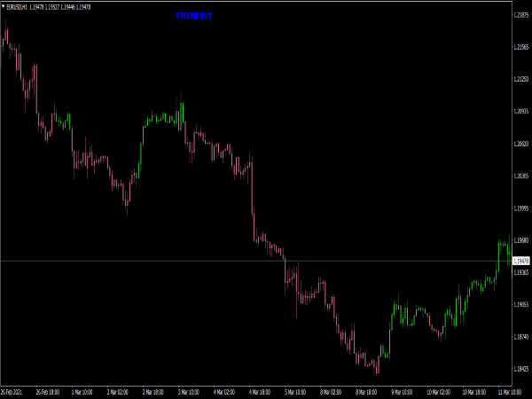Click the 4 Mar 02:00 time label
Image resolution: width=532 pixels, height=399 pixels.
[224, 392]
